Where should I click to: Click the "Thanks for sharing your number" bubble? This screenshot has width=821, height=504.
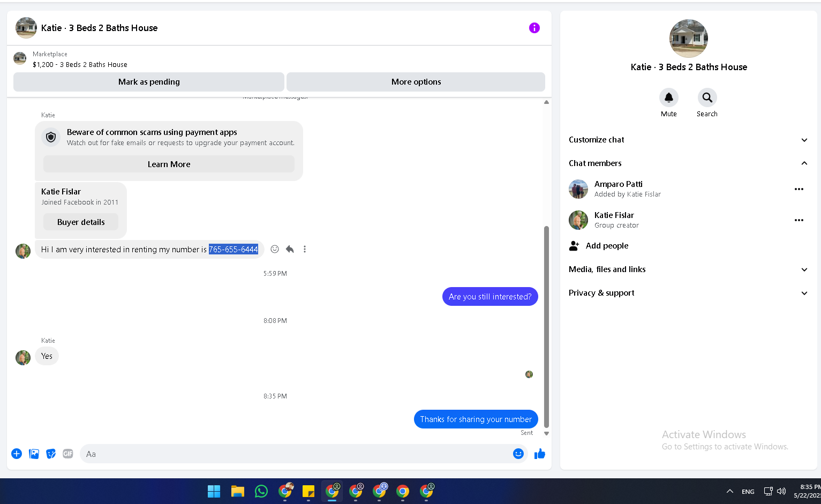tap(476, 419)
